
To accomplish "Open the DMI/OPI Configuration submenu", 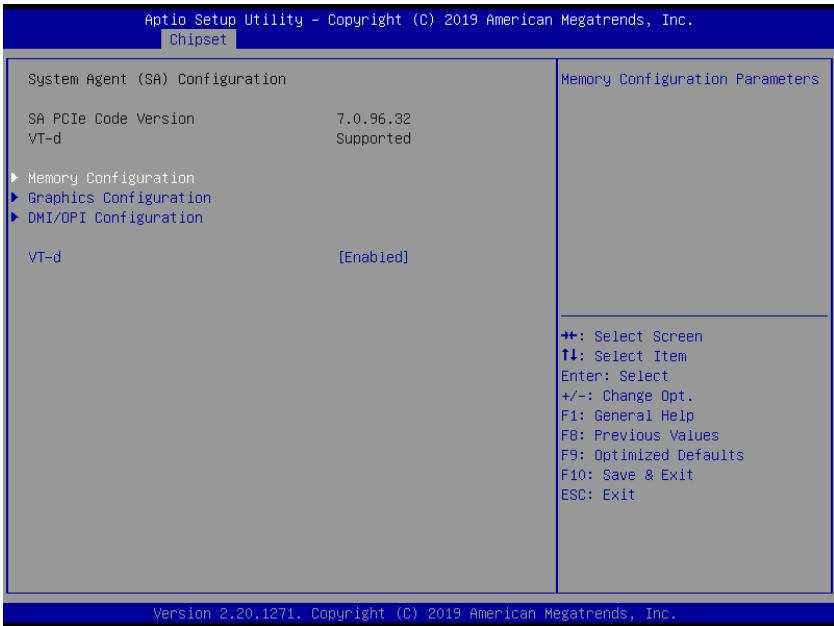I will coord(115,218).
